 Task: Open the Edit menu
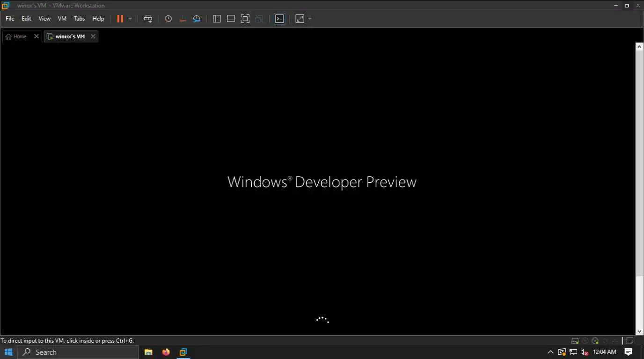point(26,19)
